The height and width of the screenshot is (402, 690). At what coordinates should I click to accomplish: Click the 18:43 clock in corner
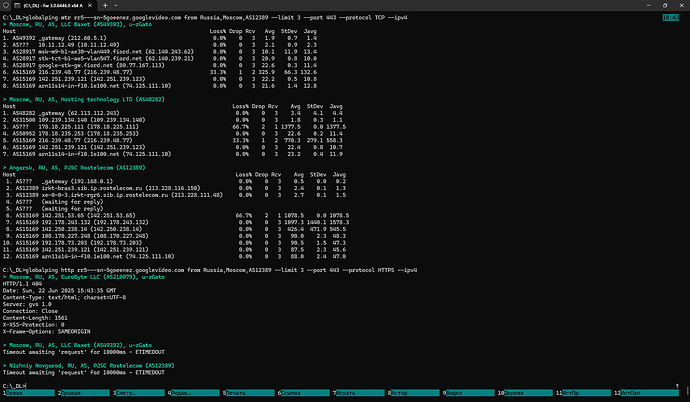tap(671, 18)
